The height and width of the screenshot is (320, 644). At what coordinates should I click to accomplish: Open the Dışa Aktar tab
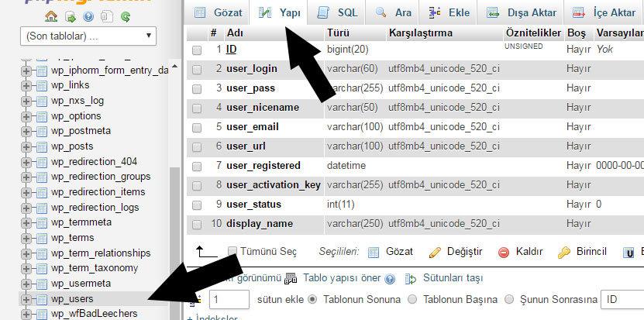tap(522, 12)
